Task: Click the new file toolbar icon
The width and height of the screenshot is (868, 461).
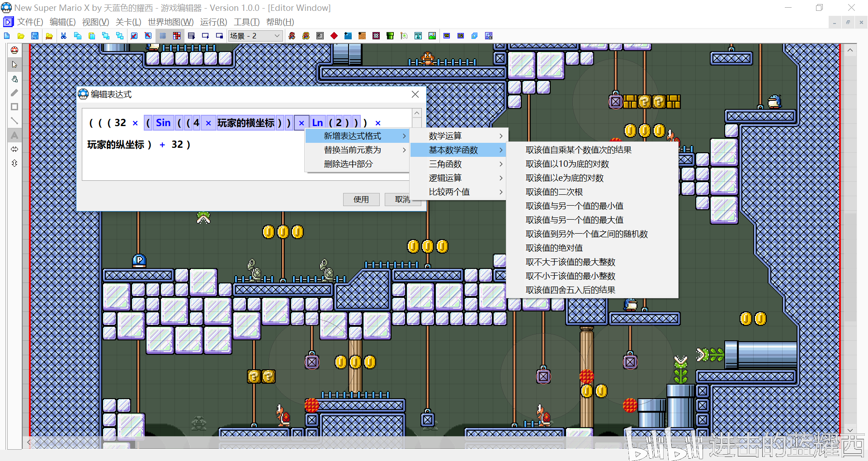Action: point(7,36)
